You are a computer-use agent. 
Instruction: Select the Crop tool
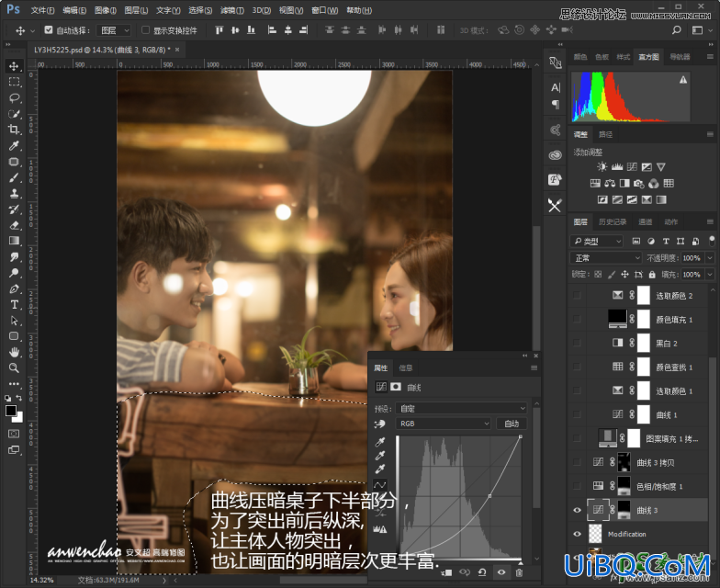14,130
